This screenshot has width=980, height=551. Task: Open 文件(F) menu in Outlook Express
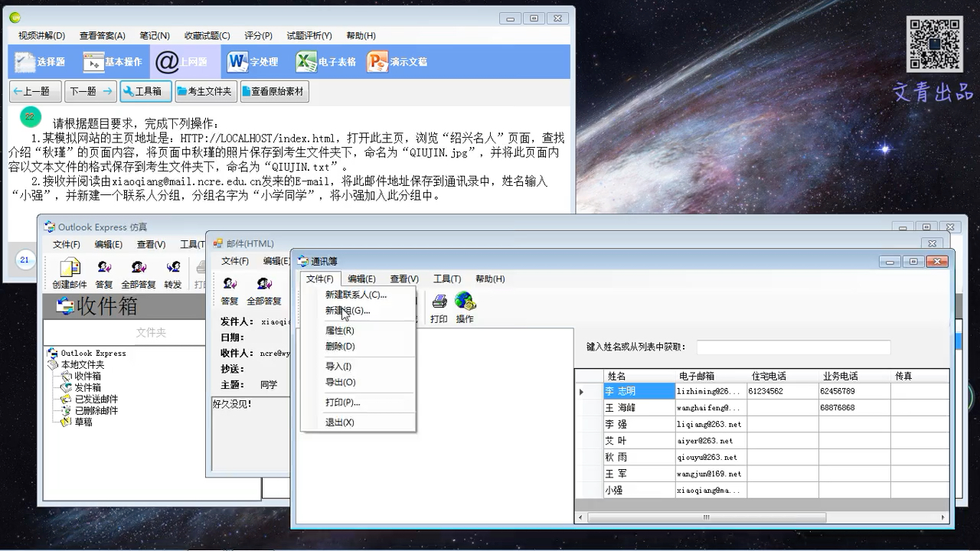[x=67, y=245]
